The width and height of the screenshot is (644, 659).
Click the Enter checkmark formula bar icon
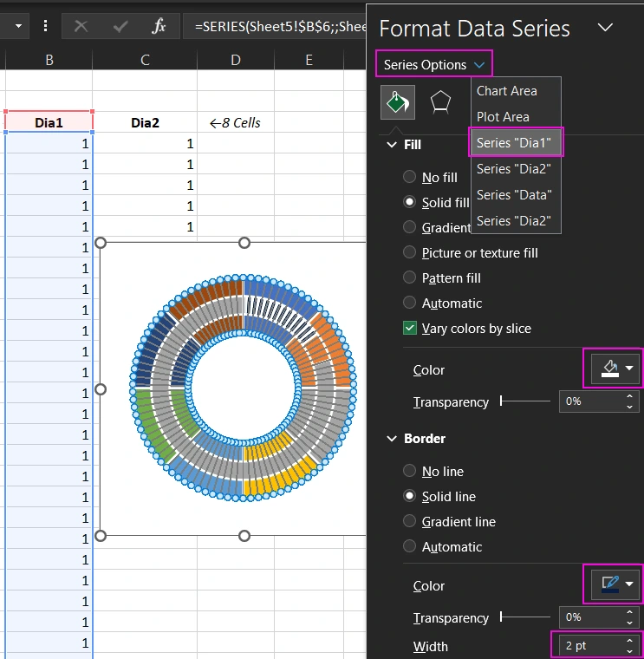click(x=120, y=26)
